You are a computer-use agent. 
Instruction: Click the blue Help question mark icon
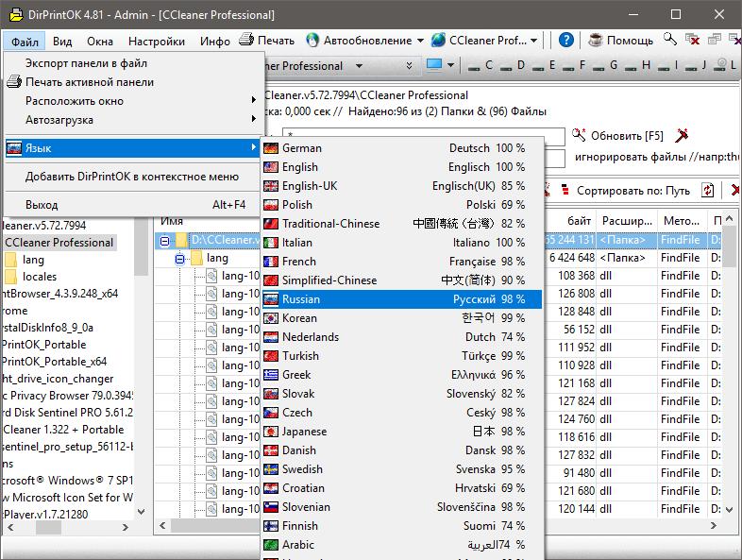coord(565,41)
